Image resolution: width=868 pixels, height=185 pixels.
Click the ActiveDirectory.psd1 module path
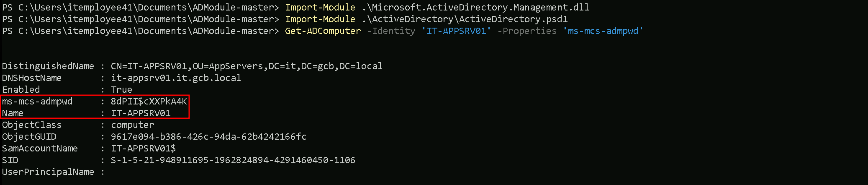(465, 19)
